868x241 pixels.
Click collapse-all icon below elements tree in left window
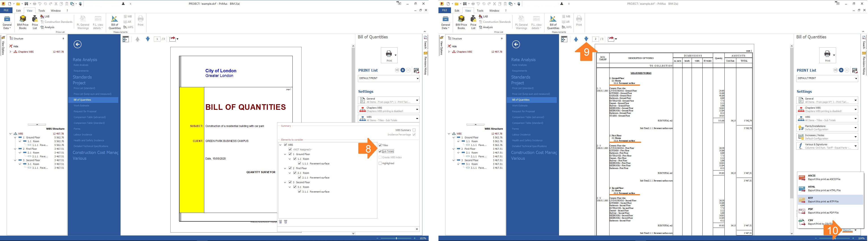coord(285,222)
